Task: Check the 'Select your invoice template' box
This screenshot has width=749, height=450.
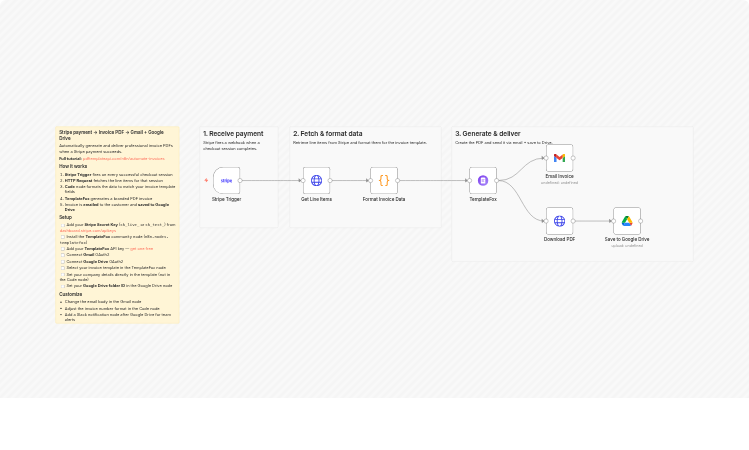Action: point(63,268)
